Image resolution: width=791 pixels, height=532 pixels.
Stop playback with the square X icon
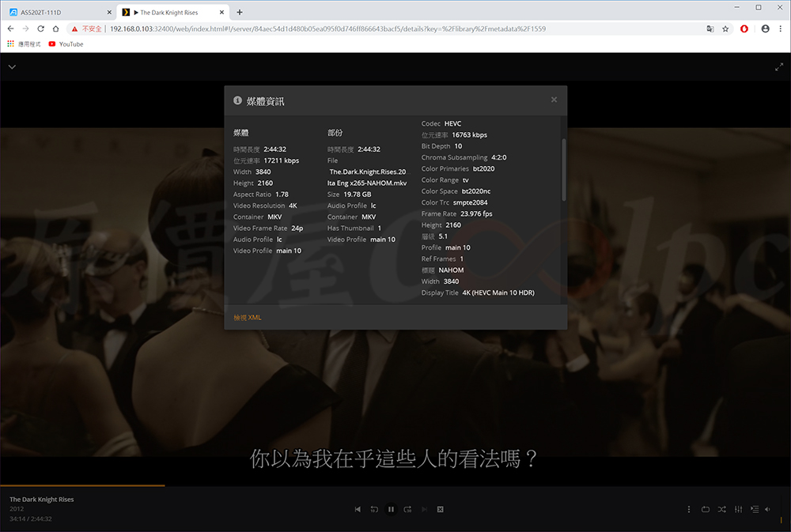pos(441,509)
